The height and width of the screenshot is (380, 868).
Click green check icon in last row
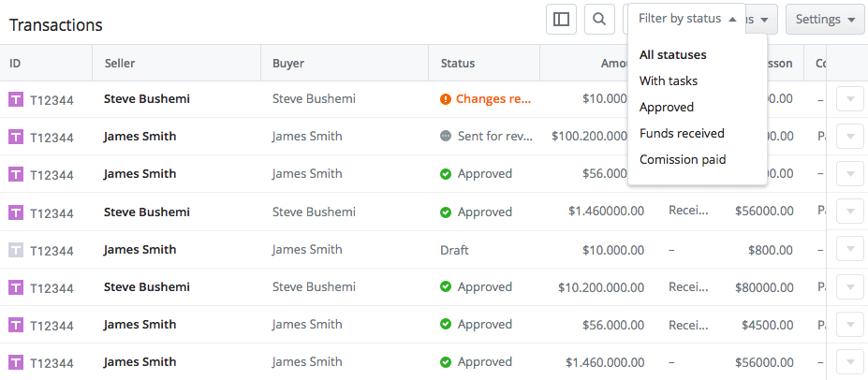point(446,362)
